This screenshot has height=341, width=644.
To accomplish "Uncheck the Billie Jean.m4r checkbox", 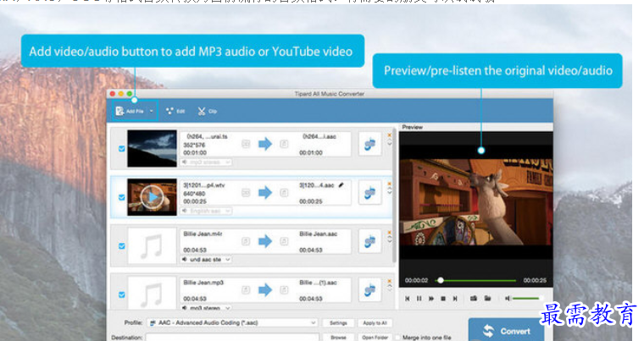I will (121, 245).
